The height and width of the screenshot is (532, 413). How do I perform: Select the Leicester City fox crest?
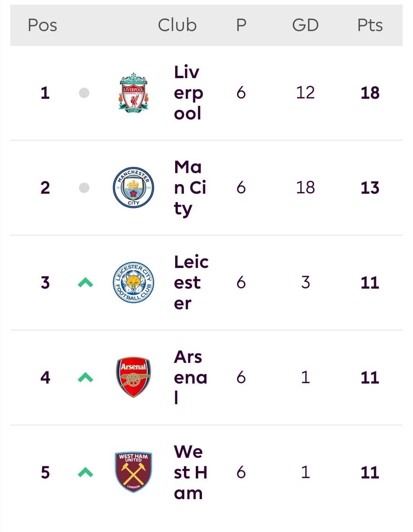pos(133,282)
